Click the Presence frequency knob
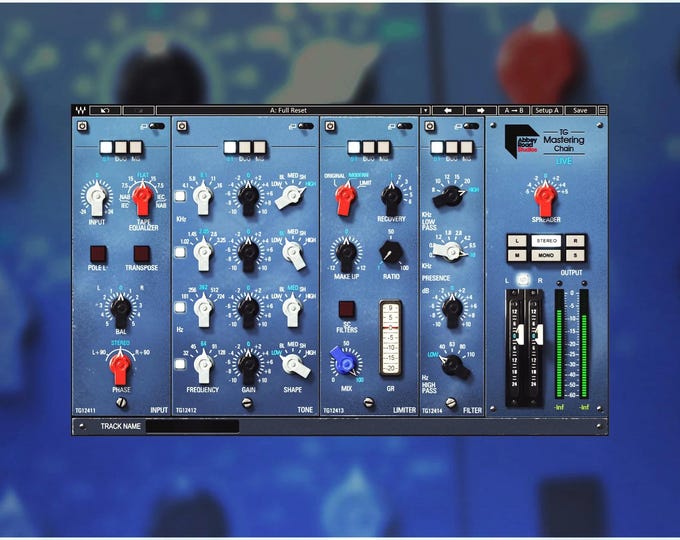Screen dimensions: 680x540 pyautogui.click(x=450, y=252)
